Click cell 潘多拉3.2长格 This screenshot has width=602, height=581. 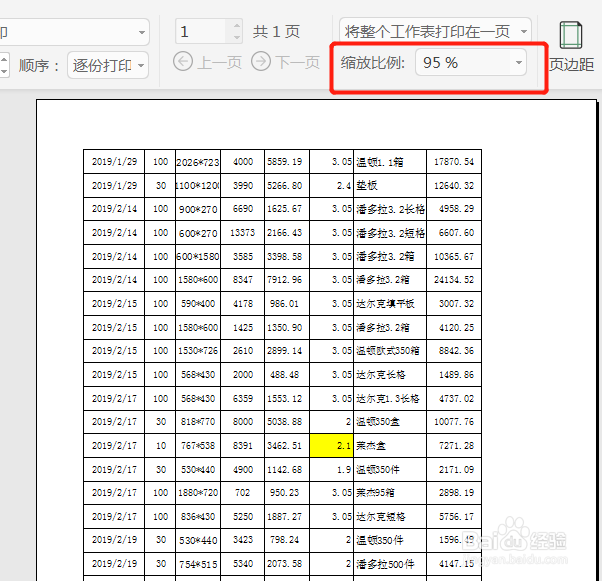click(x=390, y=209)
